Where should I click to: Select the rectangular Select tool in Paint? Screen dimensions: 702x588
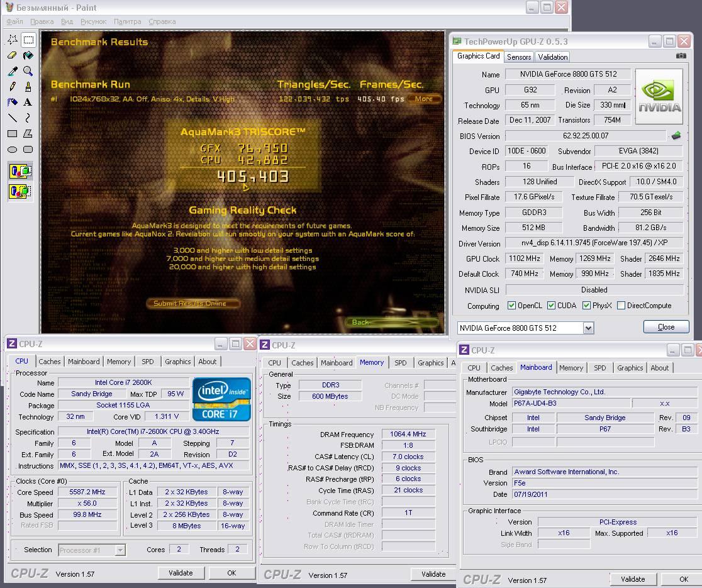pos(28,40)
